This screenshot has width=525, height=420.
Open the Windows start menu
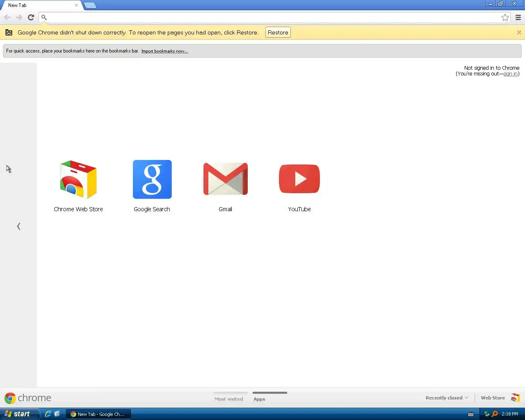pos(19,414)
